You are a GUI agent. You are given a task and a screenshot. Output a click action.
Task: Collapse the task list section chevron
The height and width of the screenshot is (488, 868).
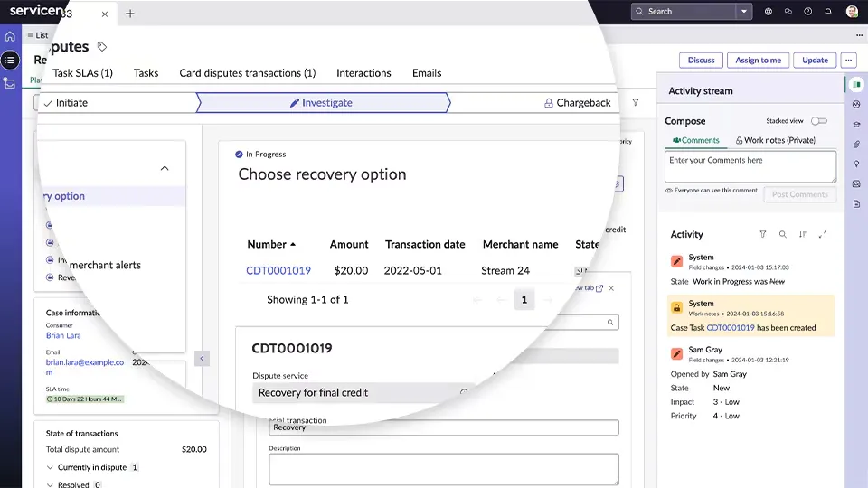click(x=165, y=168)
